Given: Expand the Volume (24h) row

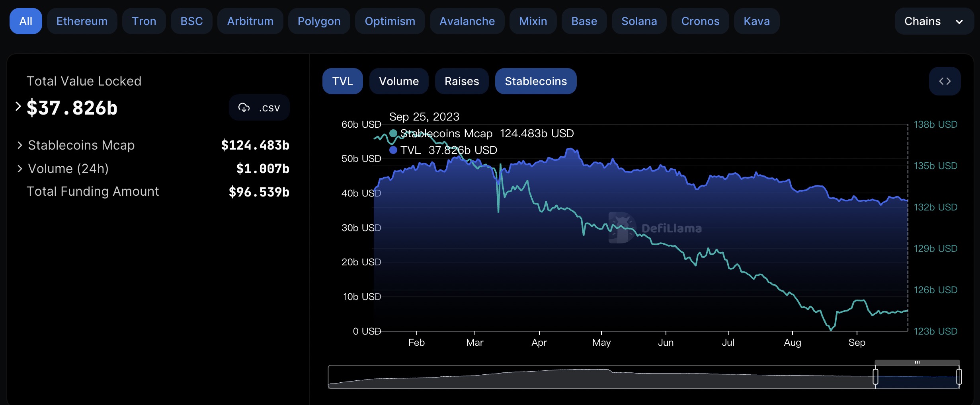Looking at the screenshot, I should click(20, 169).
